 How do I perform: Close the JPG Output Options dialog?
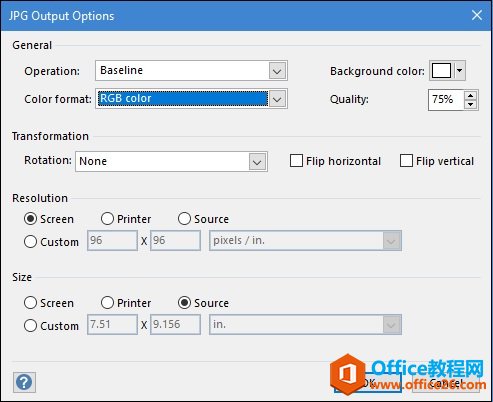click(x=477, y=15)
